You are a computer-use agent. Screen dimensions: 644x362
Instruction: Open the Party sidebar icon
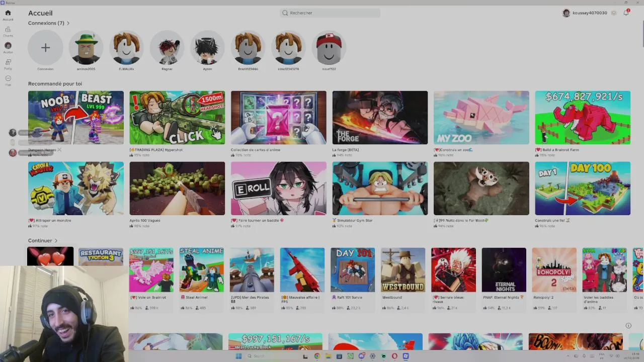tap(8, 62)
